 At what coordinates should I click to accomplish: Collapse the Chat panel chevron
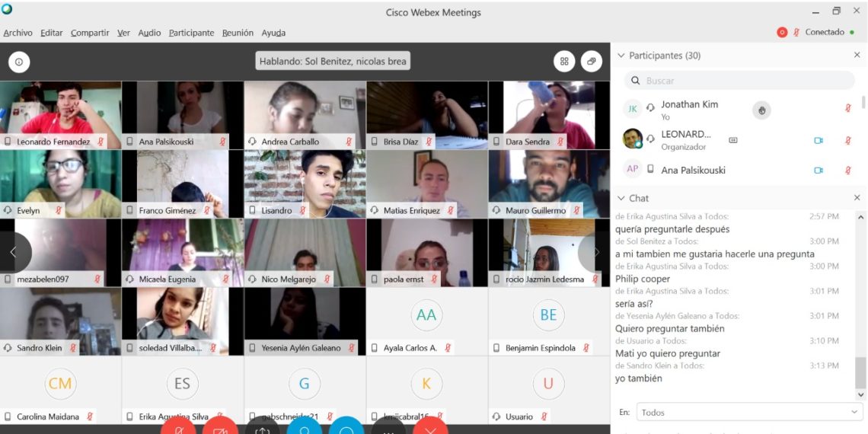tap(621, 198)
